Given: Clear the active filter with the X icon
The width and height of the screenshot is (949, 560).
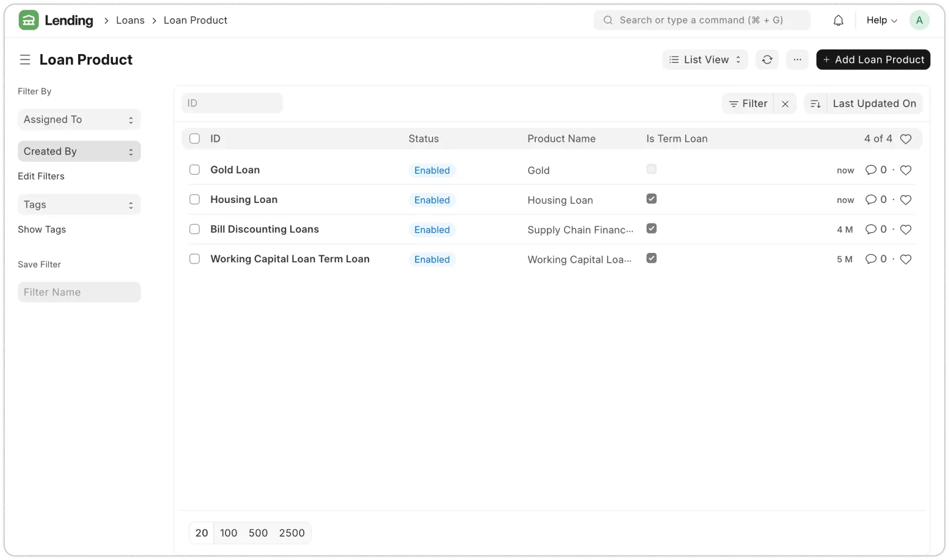Looking at the screenshot, I should tap(785, 104).
